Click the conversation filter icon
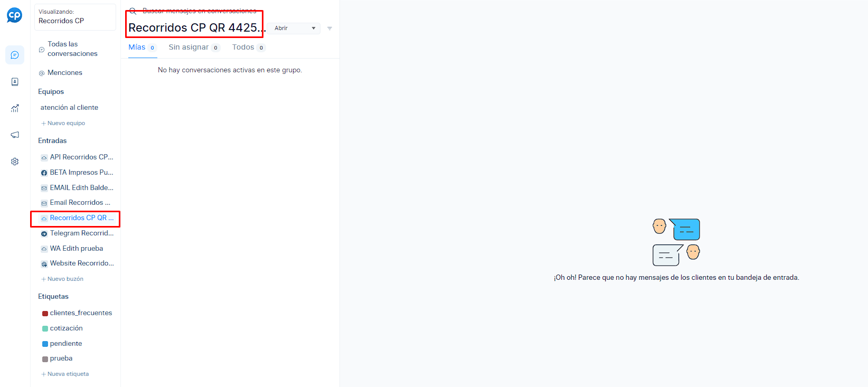The width and height of the screenshot is (868, 387). tap(329, 29)
